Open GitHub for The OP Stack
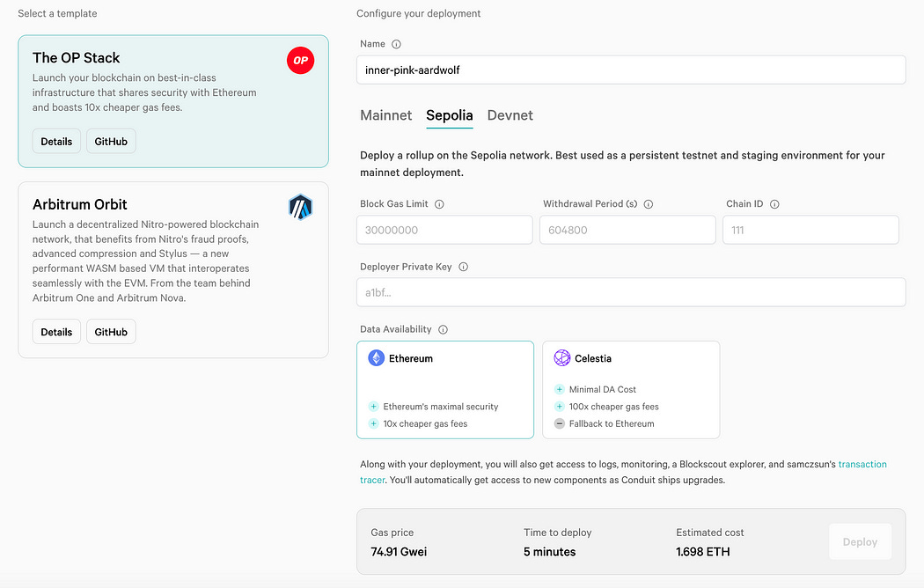The height and width of the screenshot is (588, 924). tap(111, 142)
